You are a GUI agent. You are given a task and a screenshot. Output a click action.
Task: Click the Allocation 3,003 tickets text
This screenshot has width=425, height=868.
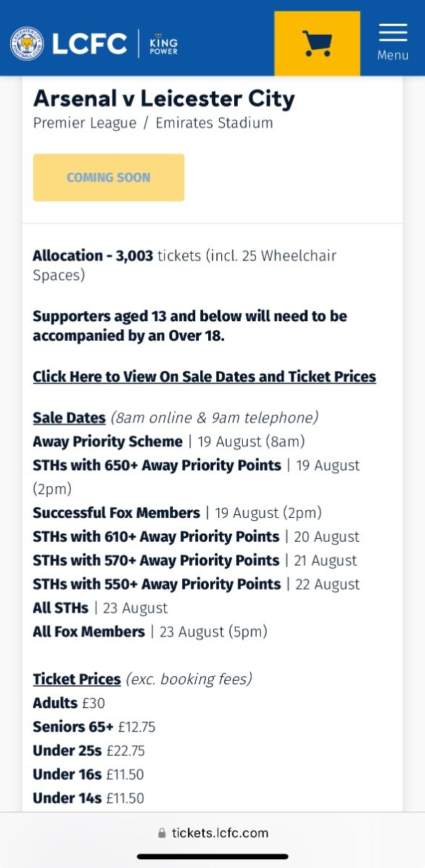(x=185, y=265)
